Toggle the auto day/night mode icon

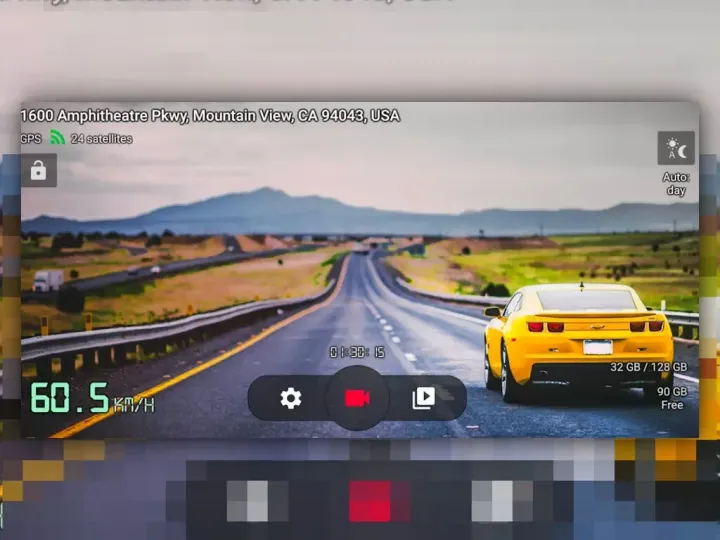676,149
